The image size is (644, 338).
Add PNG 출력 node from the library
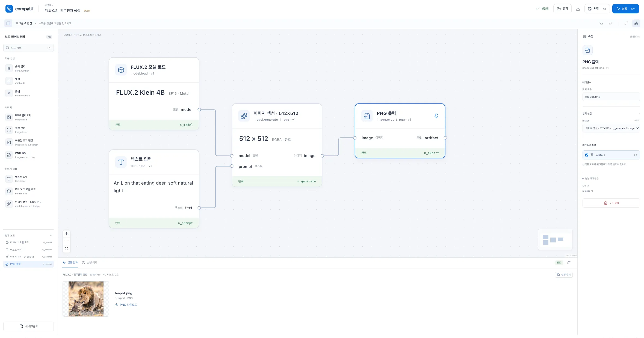[x=29, y=155]
